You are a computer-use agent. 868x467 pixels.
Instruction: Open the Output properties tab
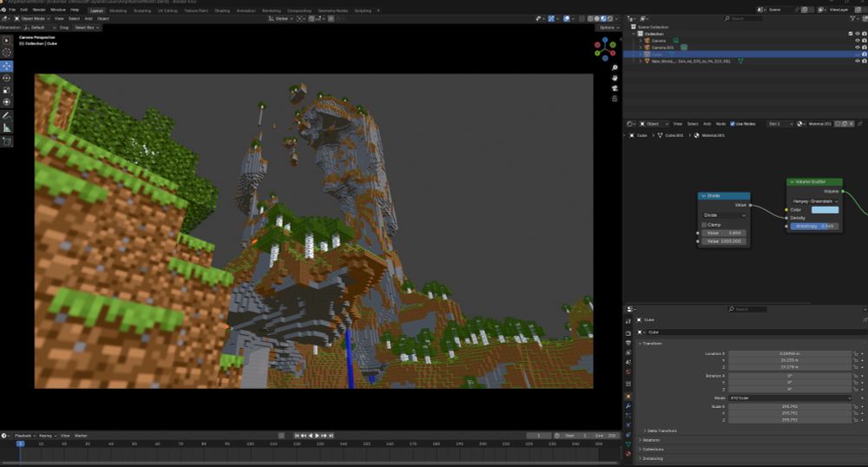coord(628,343)
